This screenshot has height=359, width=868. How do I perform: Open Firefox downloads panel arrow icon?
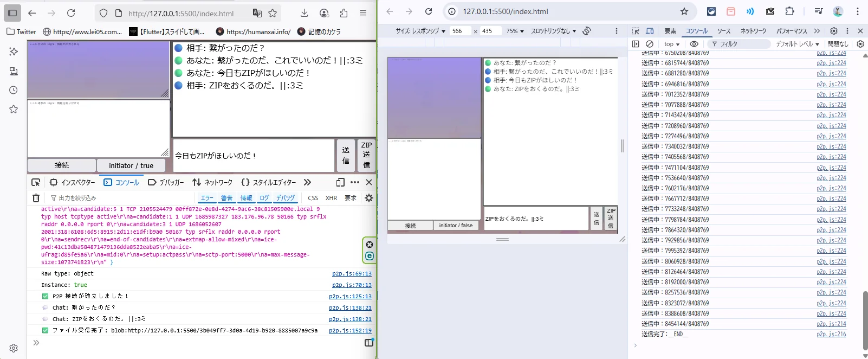coord(304,13)
